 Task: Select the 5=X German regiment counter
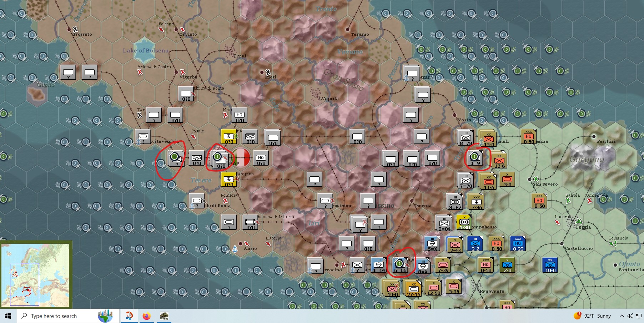tap(432, 243)
